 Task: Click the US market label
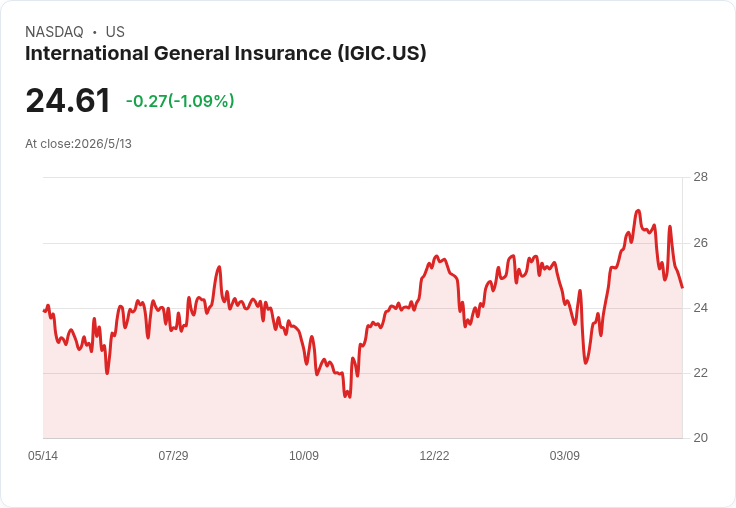click(x=115, y=32)
